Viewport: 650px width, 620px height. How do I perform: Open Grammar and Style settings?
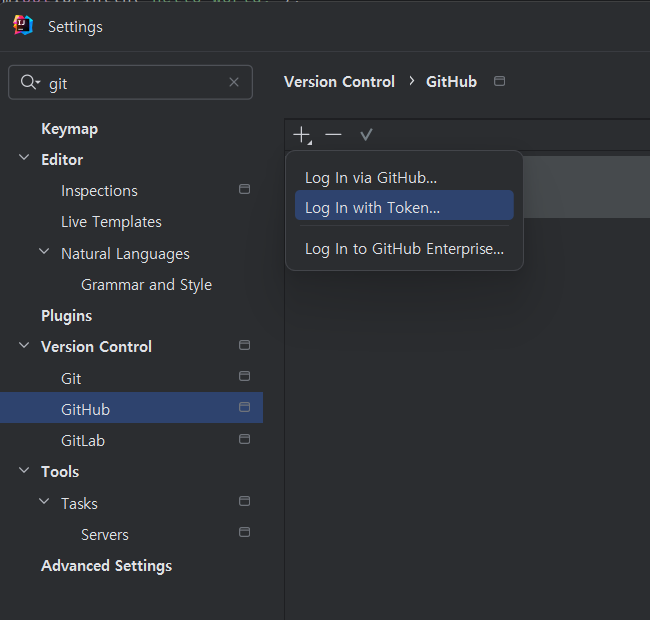(x=146, y=285)
